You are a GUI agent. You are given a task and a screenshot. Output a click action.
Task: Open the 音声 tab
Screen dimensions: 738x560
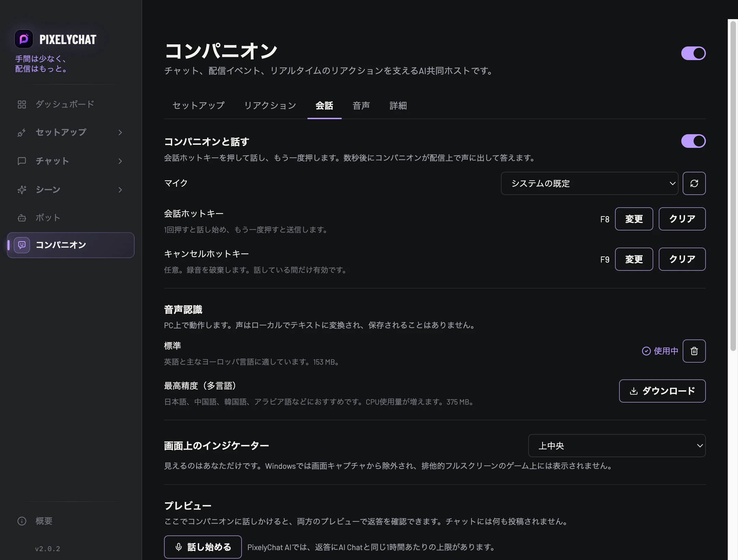coord(361,106)
